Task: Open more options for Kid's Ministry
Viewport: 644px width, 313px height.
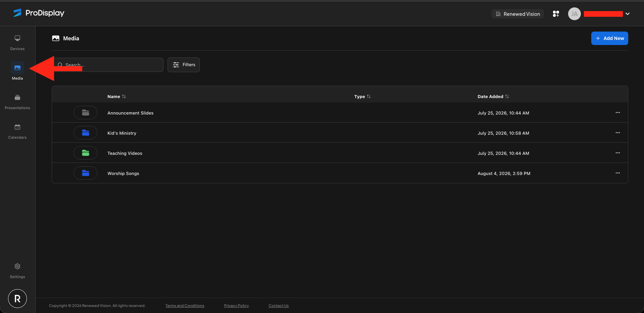Action: (x=618, y=133)
